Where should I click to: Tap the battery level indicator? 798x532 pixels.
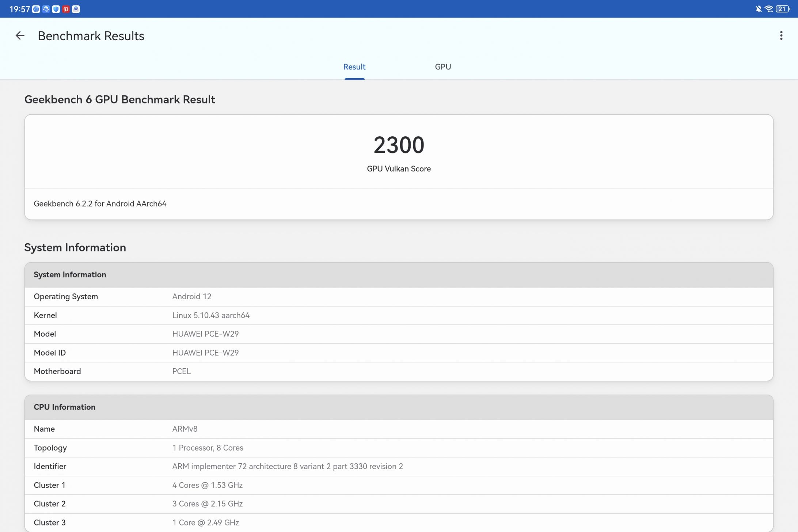tap(783, 9)
